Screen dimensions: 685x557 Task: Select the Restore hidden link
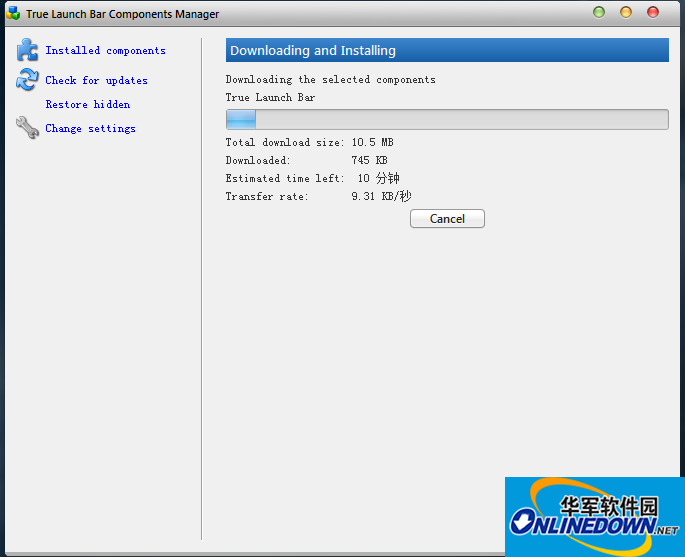[87, 104]
